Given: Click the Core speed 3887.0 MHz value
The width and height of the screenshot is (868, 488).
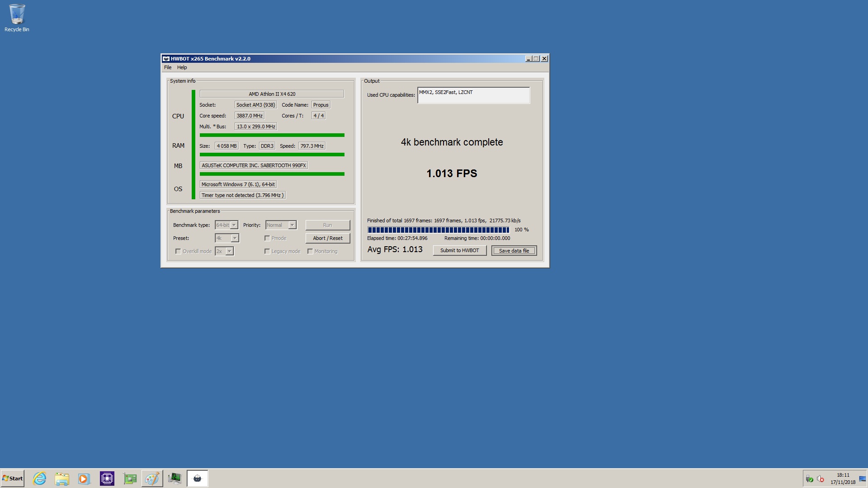Looking at the screenshot, I should point(250,116).
